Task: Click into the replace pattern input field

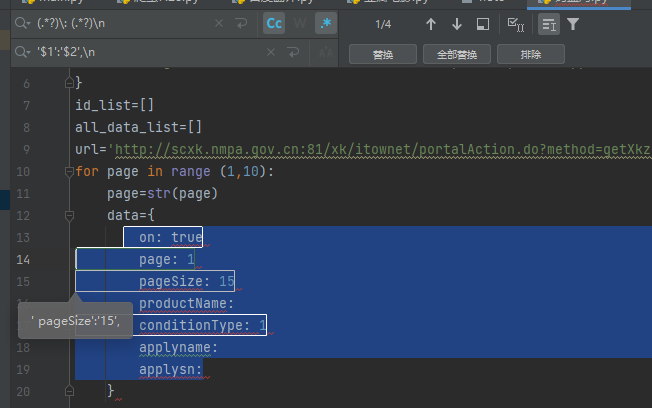Action: [150, 52]
